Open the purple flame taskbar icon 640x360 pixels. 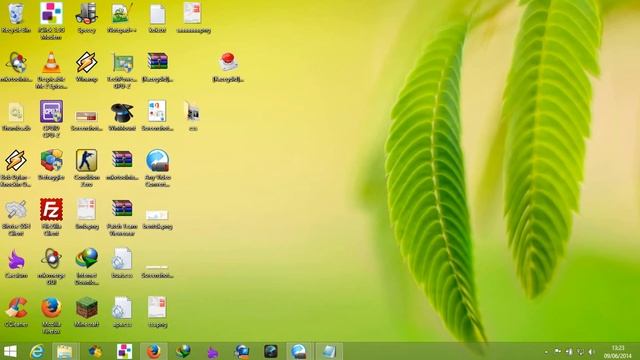[x=212, y=351]
